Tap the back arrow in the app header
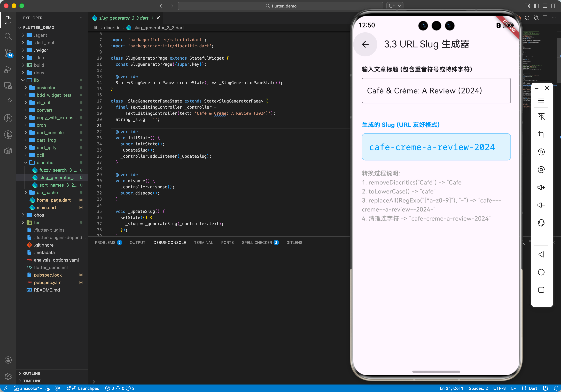 pyautogui.click(x=365, y=44)
